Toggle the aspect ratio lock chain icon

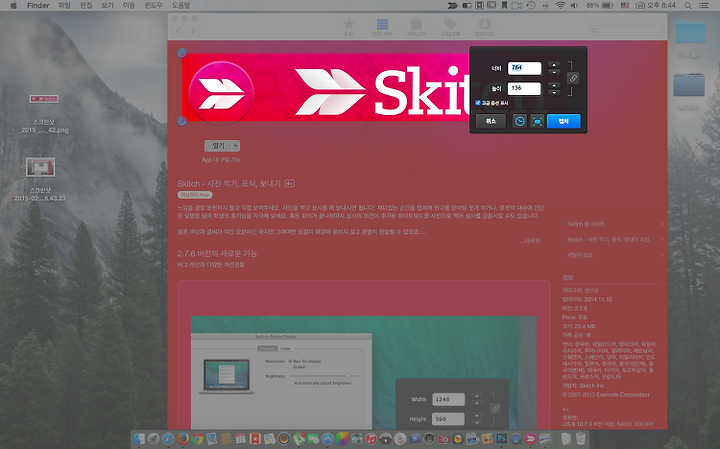coord(573,79)
